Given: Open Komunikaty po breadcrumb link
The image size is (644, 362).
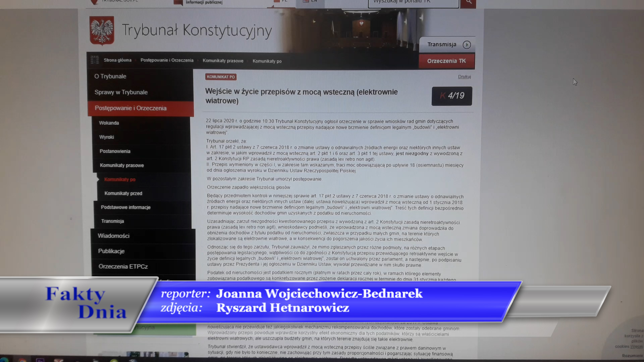Looking at the screenshot, I should pyautogui.click(x=267, y=61).
